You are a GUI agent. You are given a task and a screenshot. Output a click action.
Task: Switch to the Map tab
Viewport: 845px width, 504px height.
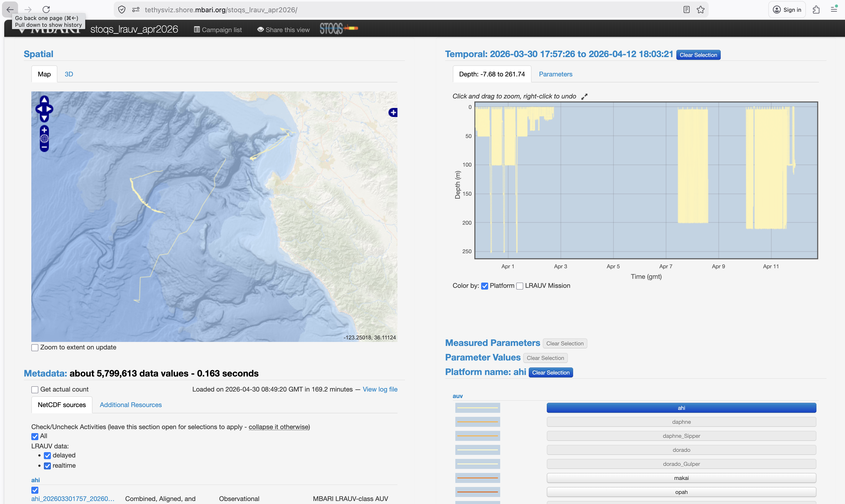pyautogui.click(x=44, y=74)
